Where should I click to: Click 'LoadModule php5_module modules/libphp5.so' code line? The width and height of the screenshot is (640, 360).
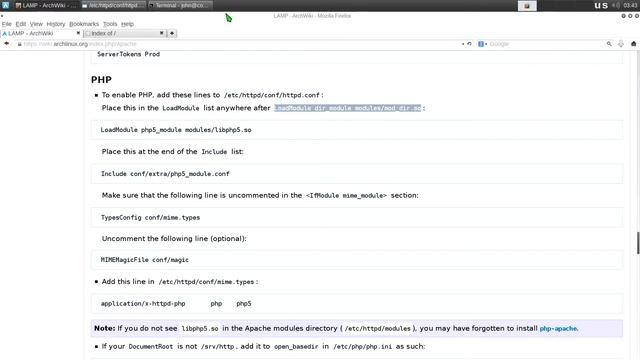click(176, 130)
